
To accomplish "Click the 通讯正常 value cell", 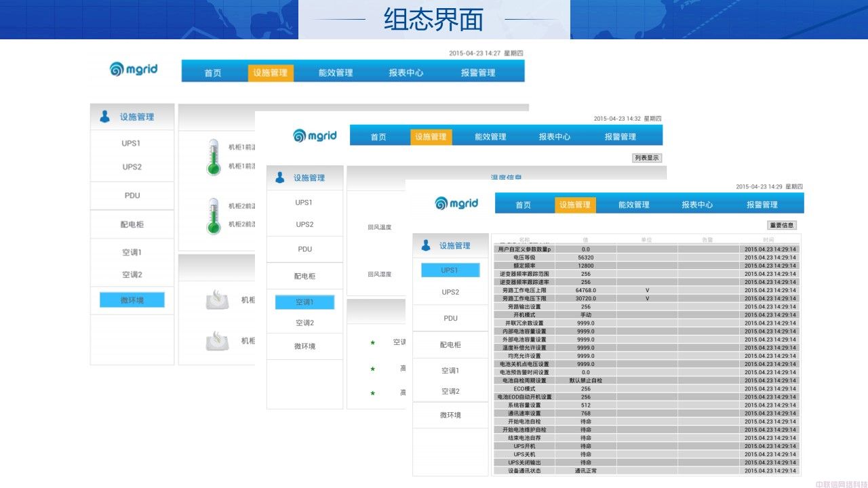I will (x=586, y=471).
